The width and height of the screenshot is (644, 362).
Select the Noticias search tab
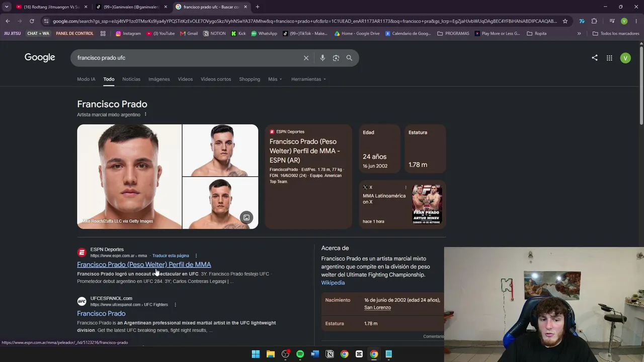(131, 79)
